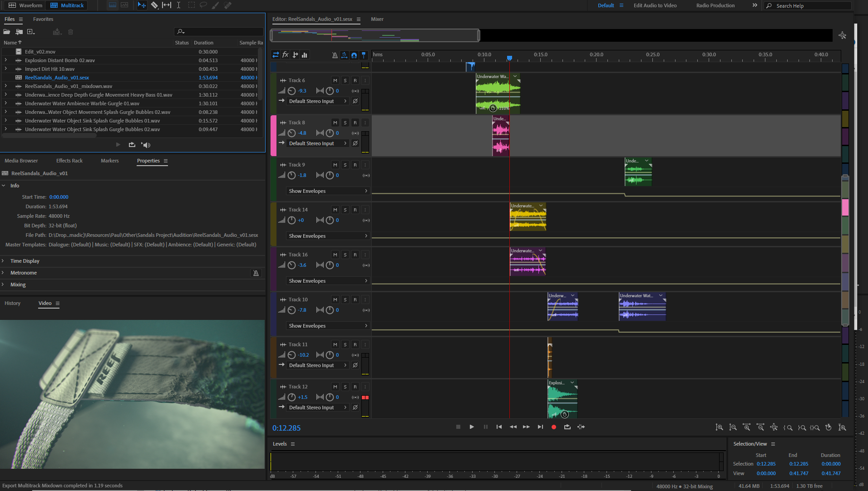Click the Loop Playback transport icon
Screen dimensions: 868x491
[567, 427]
